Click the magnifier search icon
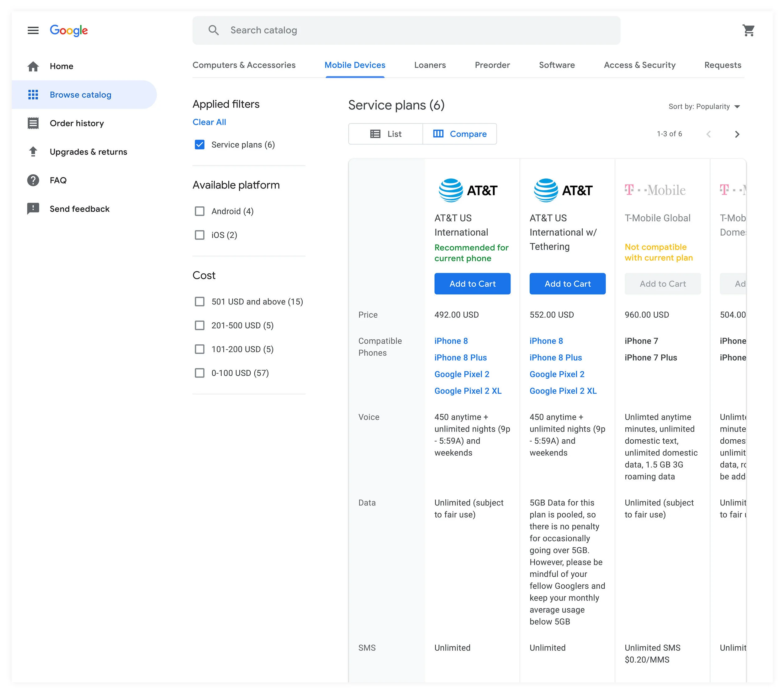This screenshot has height=699, width=784. tap(214, 30)
